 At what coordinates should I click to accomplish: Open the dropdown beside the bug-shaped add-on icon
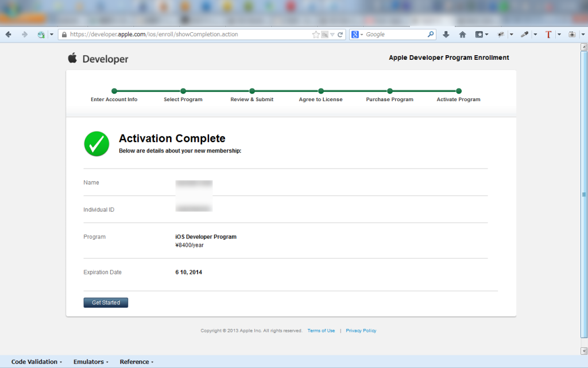pos(511,34)
